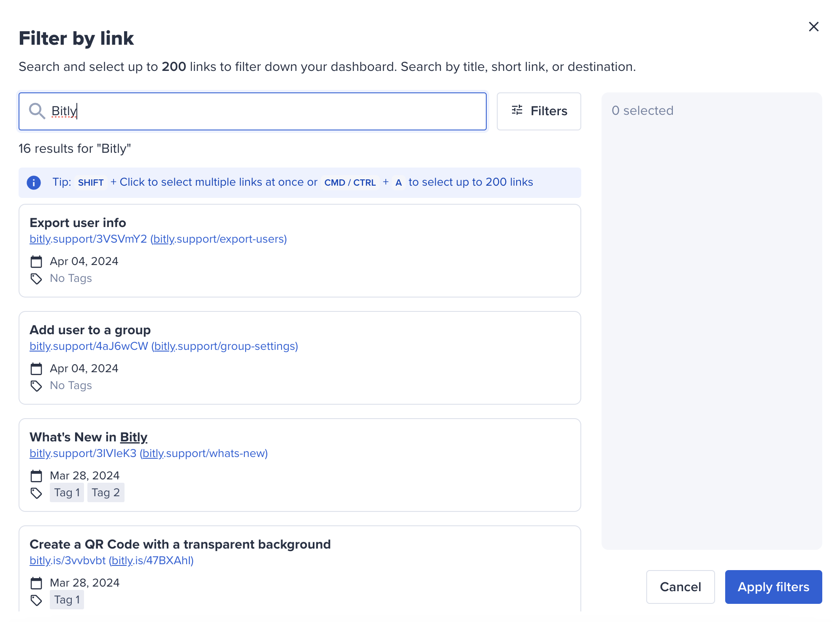Focus the Bitly search input field
Viewport: 840px width, 622px height.
point(252,111)
